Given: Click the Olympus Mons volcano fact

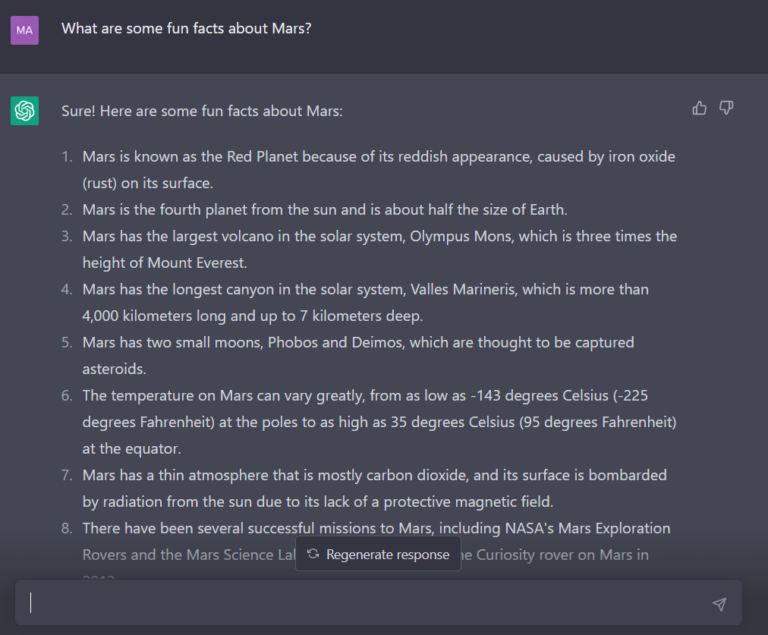Looking at the screenshot, I should pyautogui.click(x=380, y=249).
